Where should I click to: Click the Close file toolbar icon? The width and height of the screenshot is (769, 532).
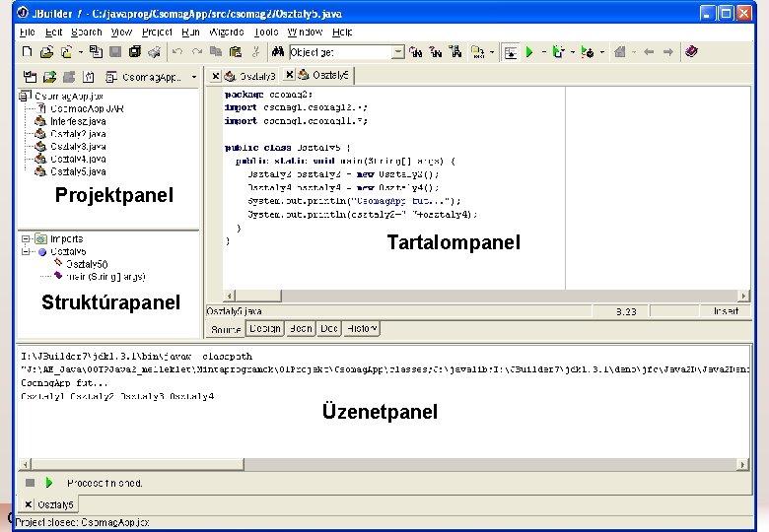(97, 51)
